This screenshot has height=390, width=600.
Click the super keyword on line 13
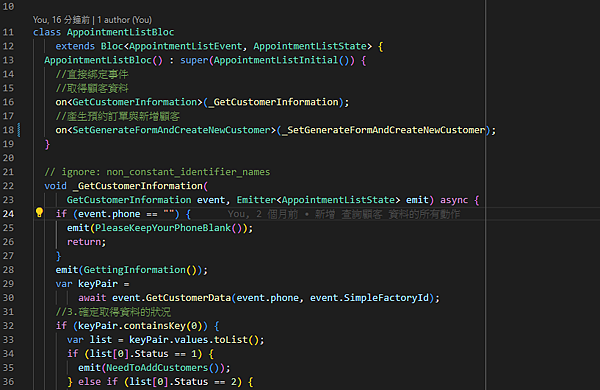pos(194,60)
